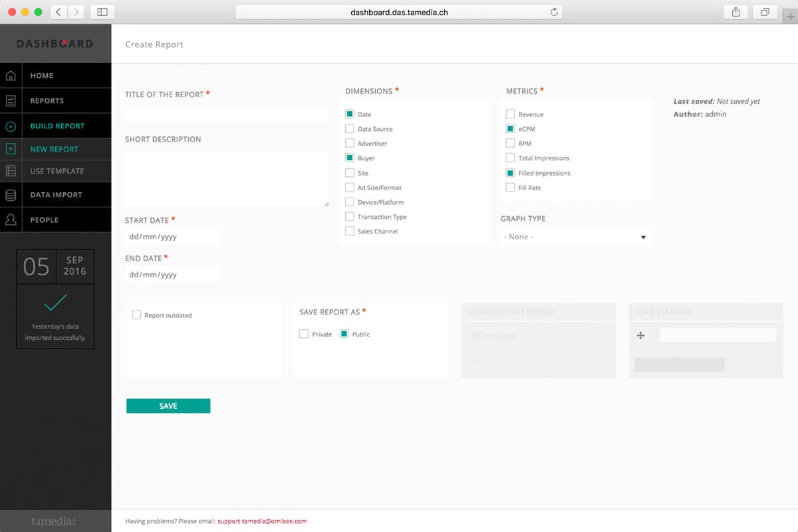Enable the Revenue metric checkbox
This screenshot has height=532, width=798.
coord(510,114)
